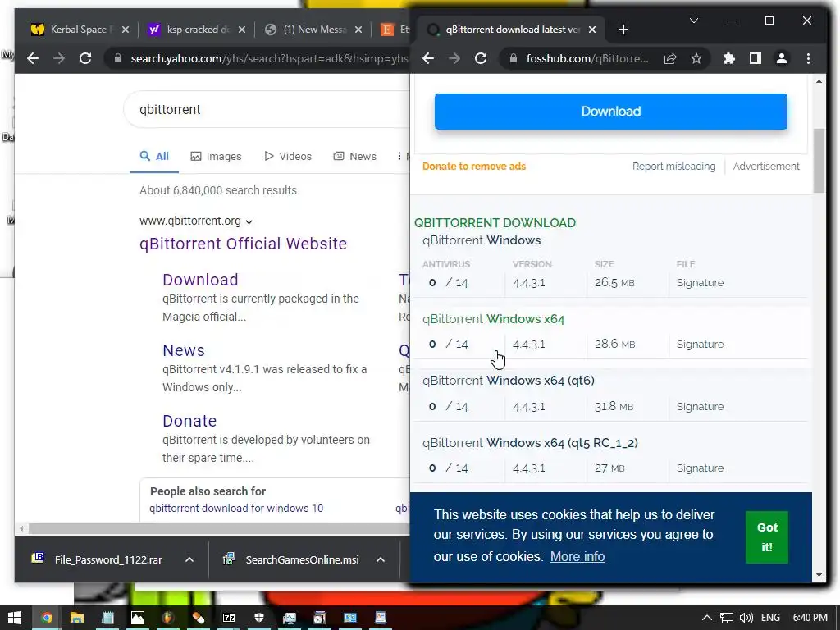Open the qBittorrent Windows x64 download link
The height and width of the screenshot is (630, 840).
[x=493, y=319]
